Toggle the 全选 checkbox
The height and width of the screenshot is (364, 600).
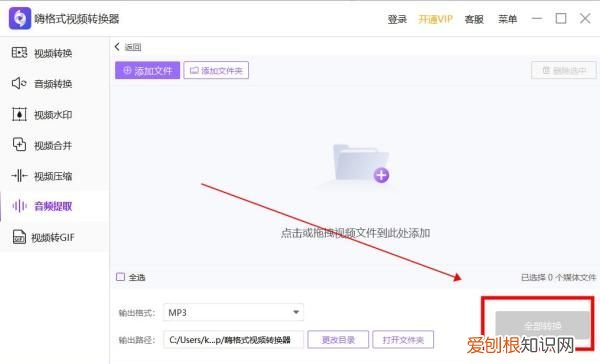[x=121, y=277]
